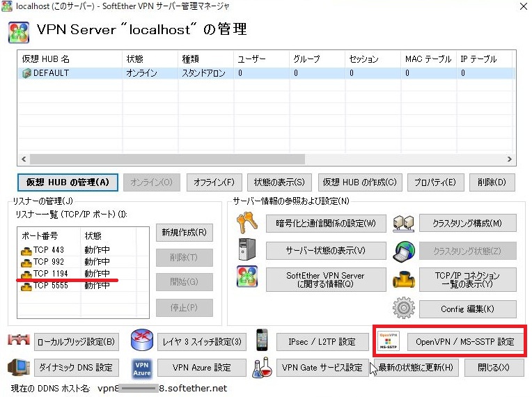Click 新規作成(R) listener button
This screenshot has height=397, width=532.
click(185, 233)
